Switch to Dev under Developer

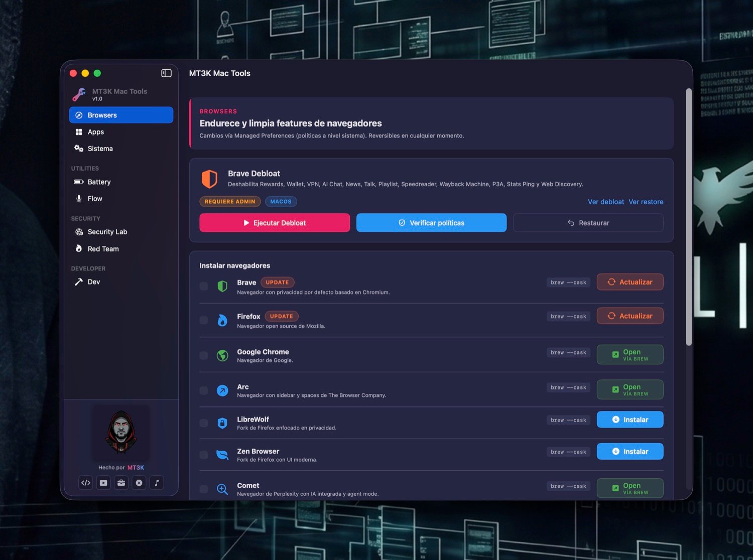[x=121, y=282]
